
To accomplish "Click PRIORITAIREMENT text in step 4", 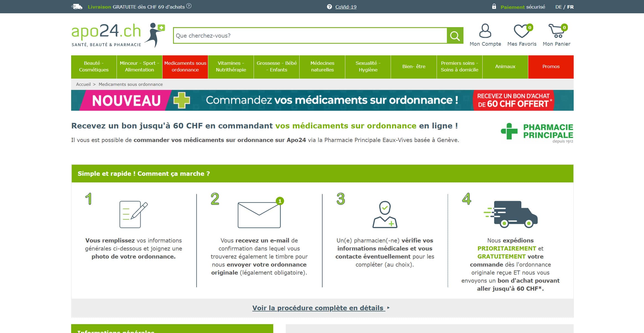I will click(x=507, y=248).
